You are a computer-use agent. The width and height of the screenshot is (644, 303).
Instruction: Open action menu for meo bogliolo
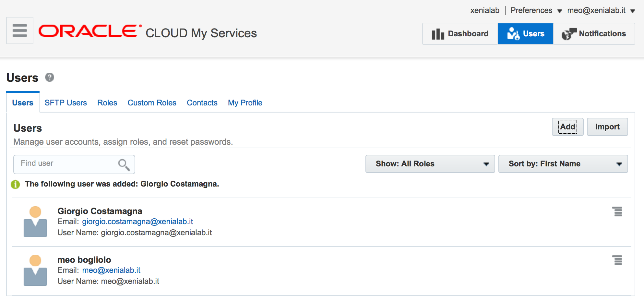pos(617,260)
